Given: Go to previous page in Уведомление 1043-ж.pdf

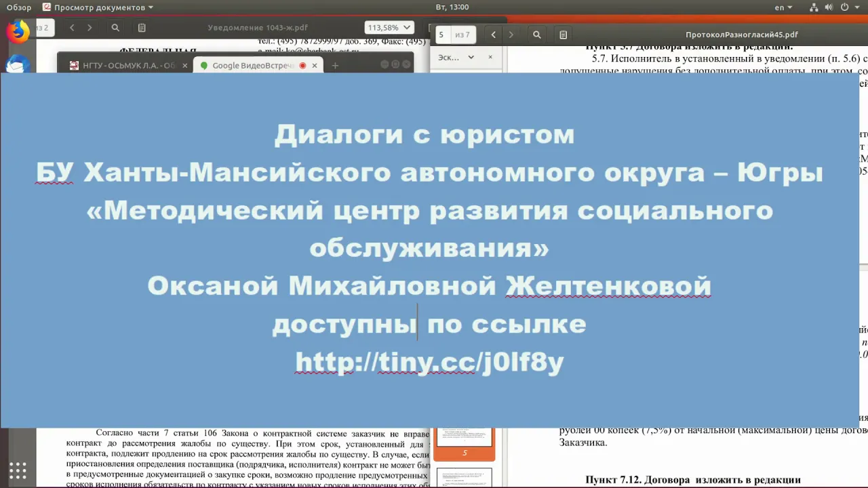Looking at the screenshot, I should click(72, 28).
